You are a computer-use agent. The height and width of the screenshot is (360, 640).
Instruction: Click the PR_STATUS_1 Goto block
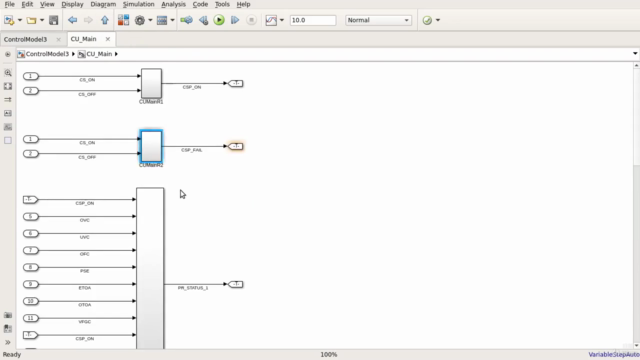pyautogui.click(x=236, y=284)
